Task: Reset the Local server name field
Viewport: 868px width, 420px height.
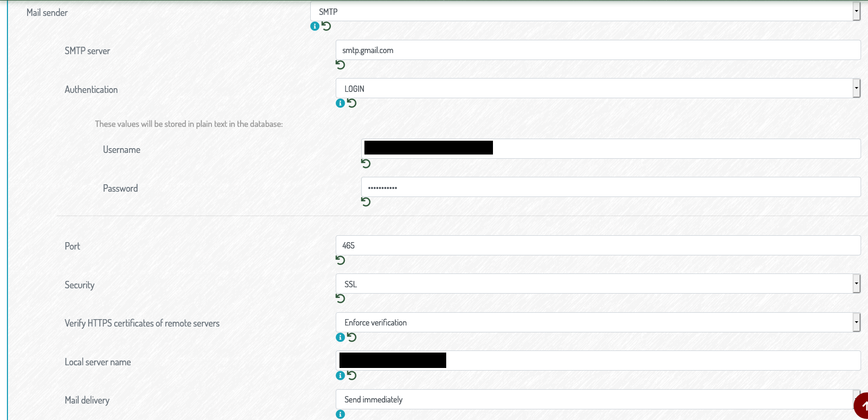Action: pos(352,375)
